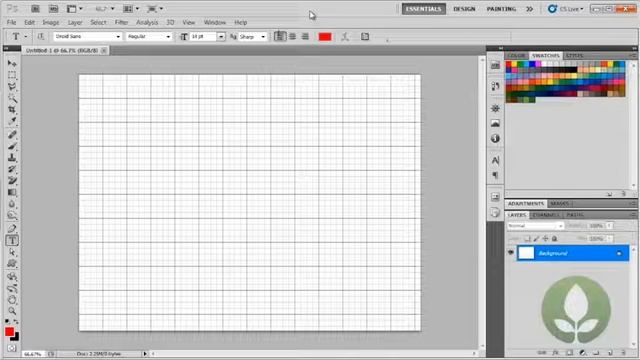
Task: Toggle lock position in Layers panel
Action: pos(545,238)
